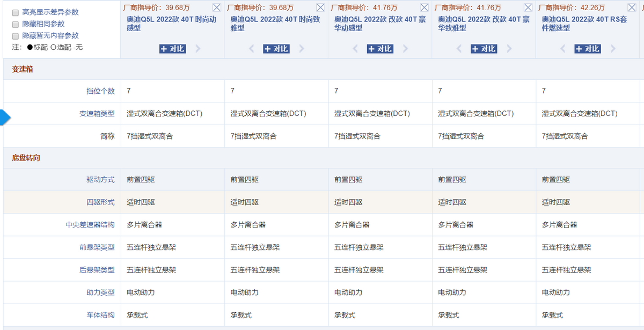Open the 奥迪Q5L 40T RS套件燃速型 link
644x330 pixels.
(583, 23)
